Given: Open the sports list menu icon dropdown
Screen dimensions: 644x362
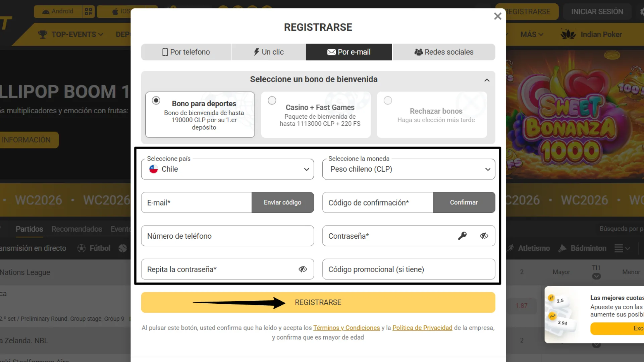Looking at the screenshot, I should 622,248.
